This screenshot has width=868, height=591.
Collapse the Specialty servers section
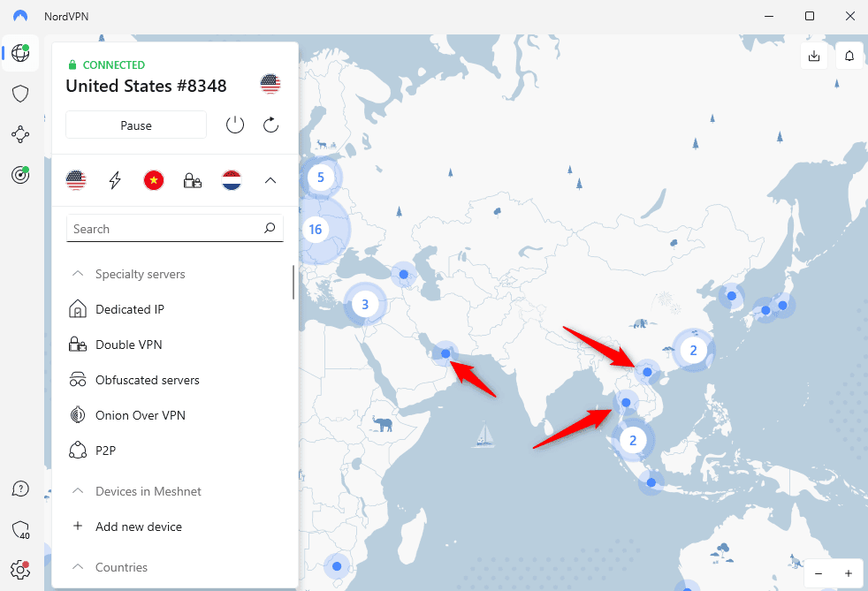(x=77, y=274)
